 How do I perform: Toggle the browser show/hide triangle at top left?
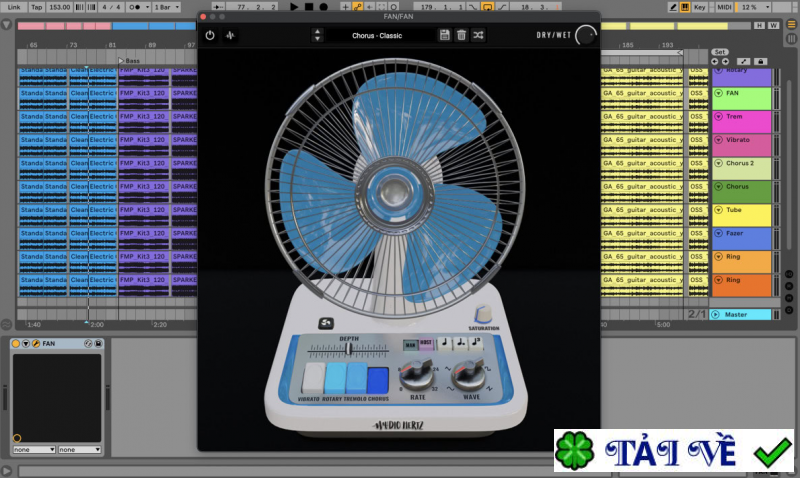click(x=6, y=24)
